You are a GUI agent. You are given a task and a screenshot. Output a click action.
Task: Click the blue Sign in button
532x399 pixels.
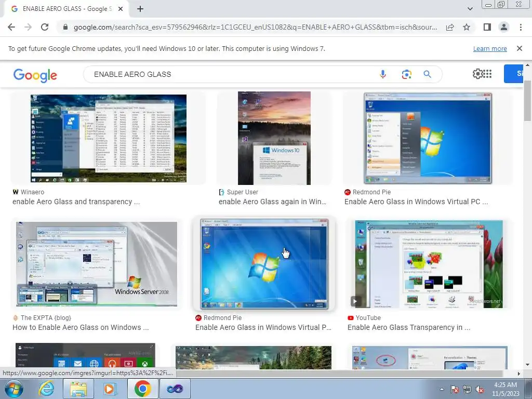coord(514,74)
